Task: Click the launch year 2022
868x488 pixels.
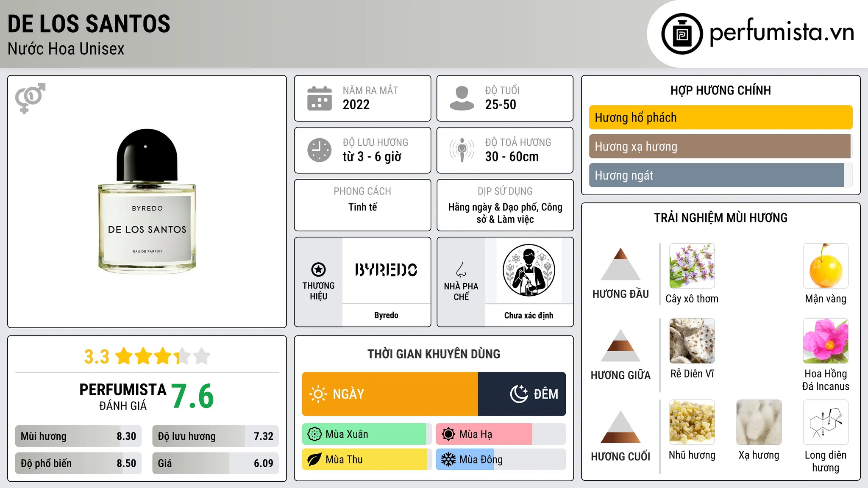Action: pyautogui.click(x=356, y=105)
